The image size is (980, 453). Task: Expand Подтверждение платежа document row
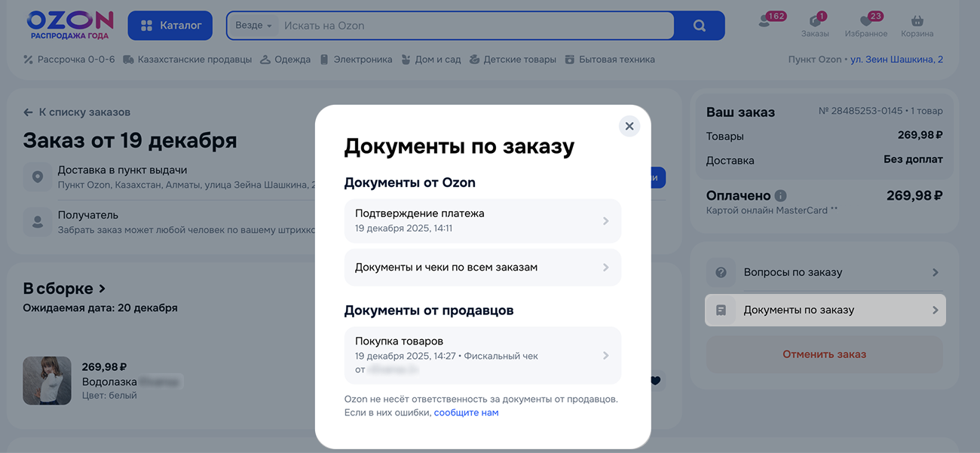tap(482, 220)
